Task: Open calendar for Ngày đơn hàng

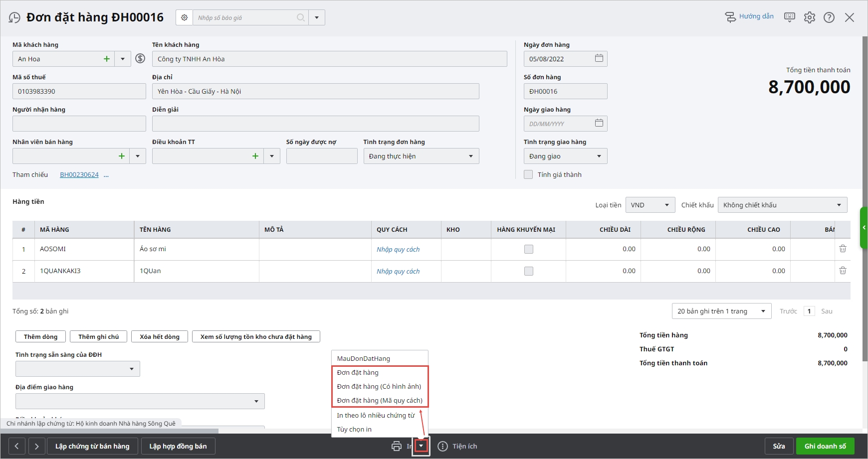Action: pyautogui.click(x=599, y=58)
